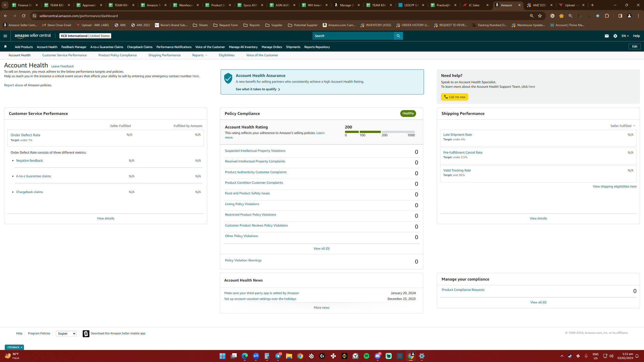Open Suspected Intellectual Property Violations
The height and width of the screenshot is (362, 644).
pyautogui.click(x=255, y=151)
